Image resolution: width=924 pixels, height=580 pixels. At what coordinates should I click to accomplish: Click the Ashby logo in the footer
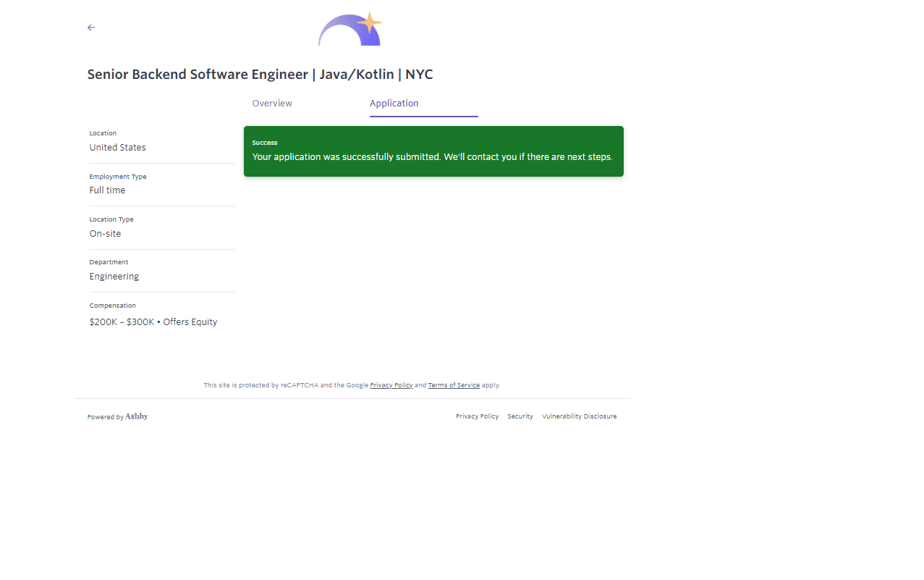pos(136,416)
